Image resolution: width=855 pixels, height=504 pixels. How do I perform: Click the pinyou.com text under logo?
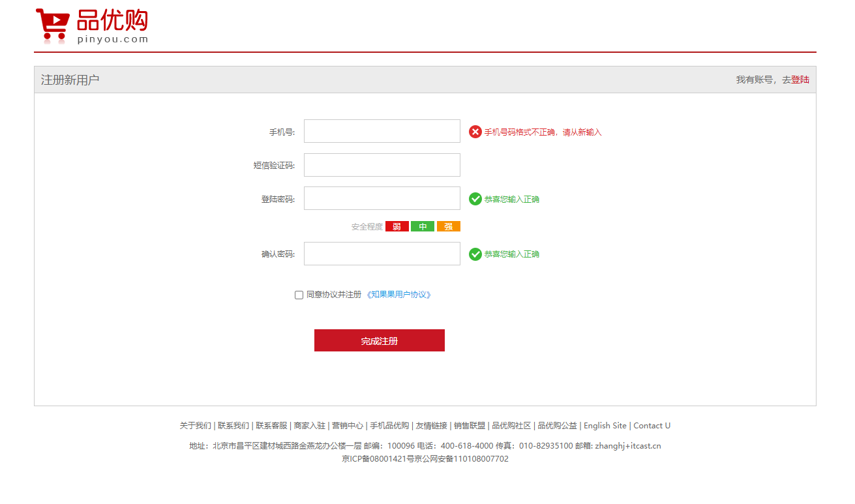pyautogui.click(x=113, y=39)
